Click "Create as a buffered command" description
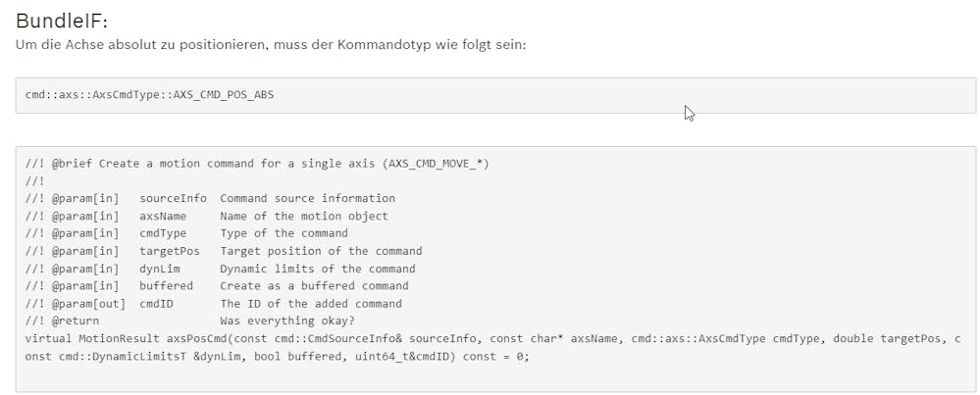The width and height of the screenshot is (980, 395). (x=314, y=286)
